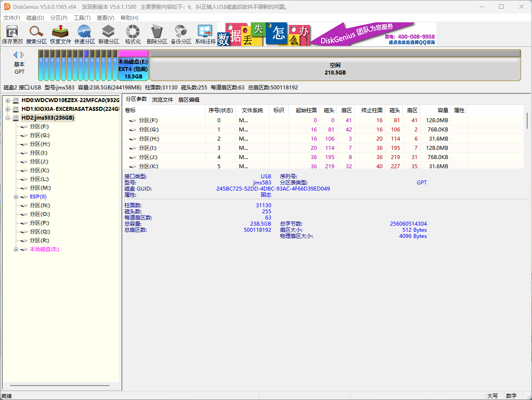Open the 磁盘(D) menu
Image resolution: width=532 pixels, height=400 pixels.
35,18
